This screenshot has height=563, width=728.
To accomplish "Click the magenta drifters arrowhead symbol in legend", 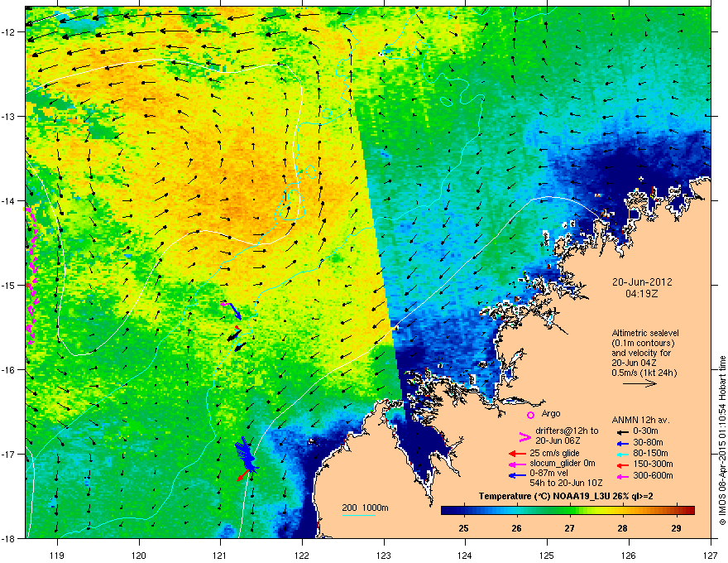I will (524, 436).
